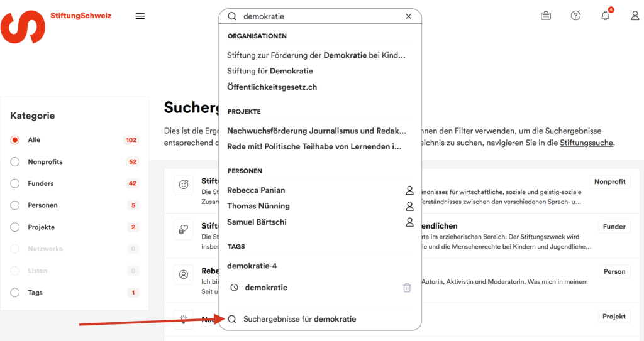Screen dimensions: 644x341
Task: Open the user profile icon
Action: (x=635, y=16)
